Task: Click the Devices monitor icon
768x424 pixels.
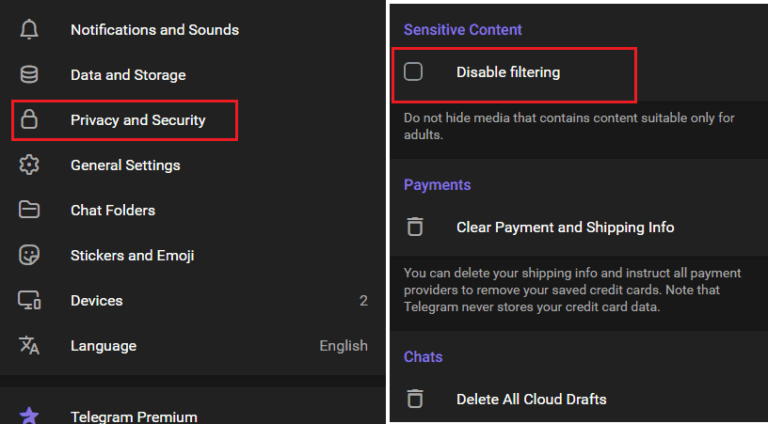Action: coord(29,300)
